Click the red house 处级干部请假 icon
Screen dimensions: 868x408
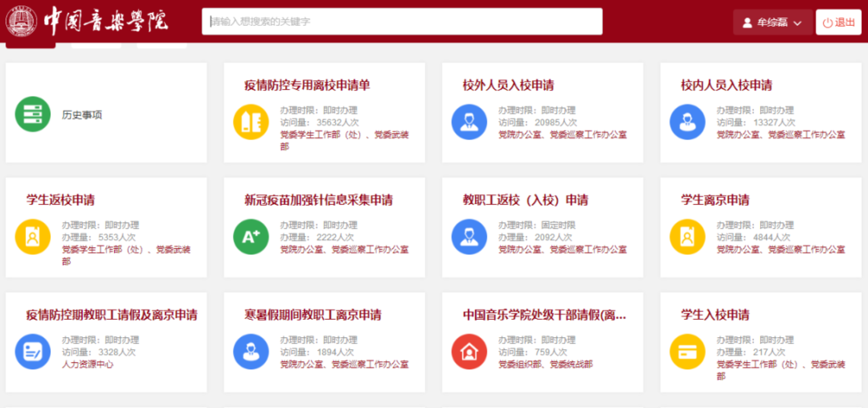(469, 351)
